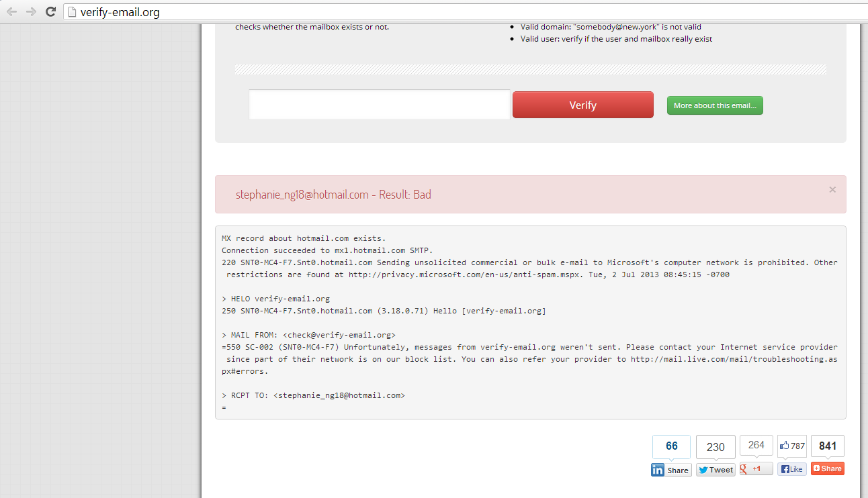This screenshot has height=498, width=868.
Task: Click the Google plus count 264
Action: [756, 445]
